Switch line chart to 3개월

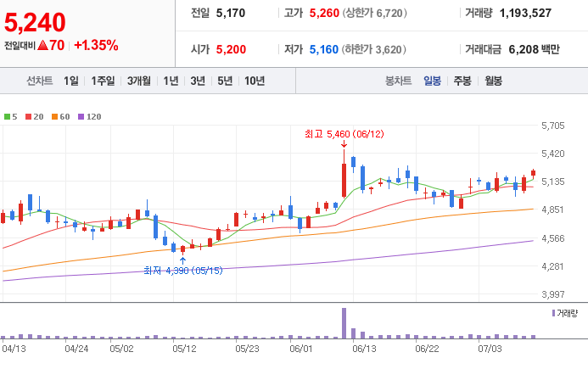click(139, 81)
